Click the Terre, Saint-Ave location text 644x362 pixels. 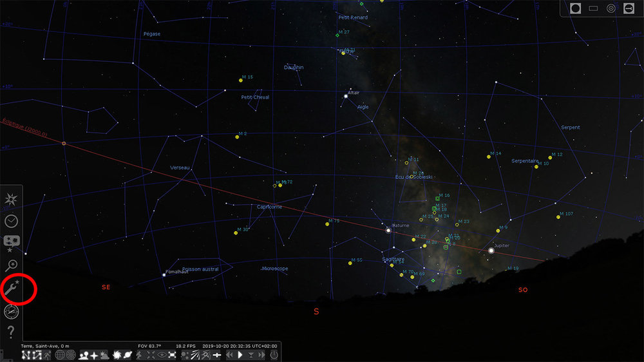45,346
